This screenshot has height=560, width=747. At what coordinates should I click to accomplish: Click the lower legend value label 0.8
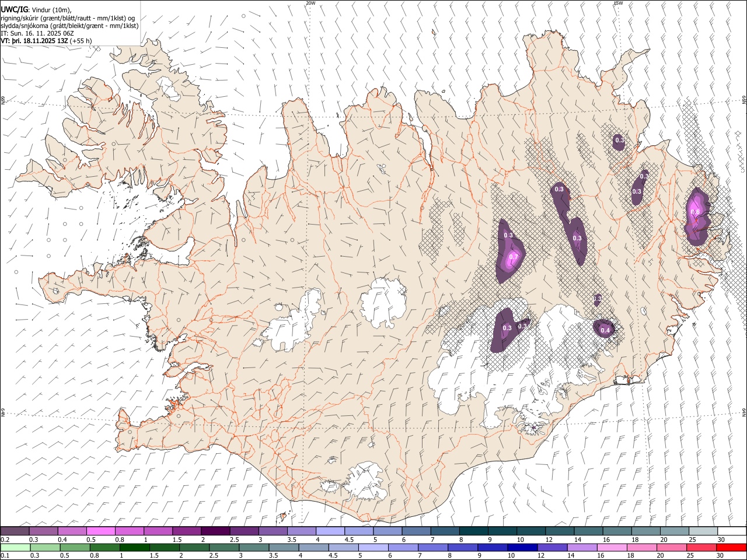point(95,556)
